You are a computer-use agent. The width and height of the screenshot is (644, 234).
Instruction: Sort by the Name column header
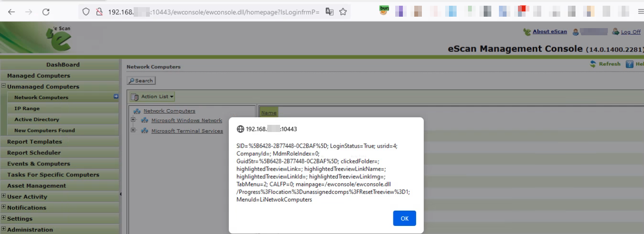coord(269,113)
